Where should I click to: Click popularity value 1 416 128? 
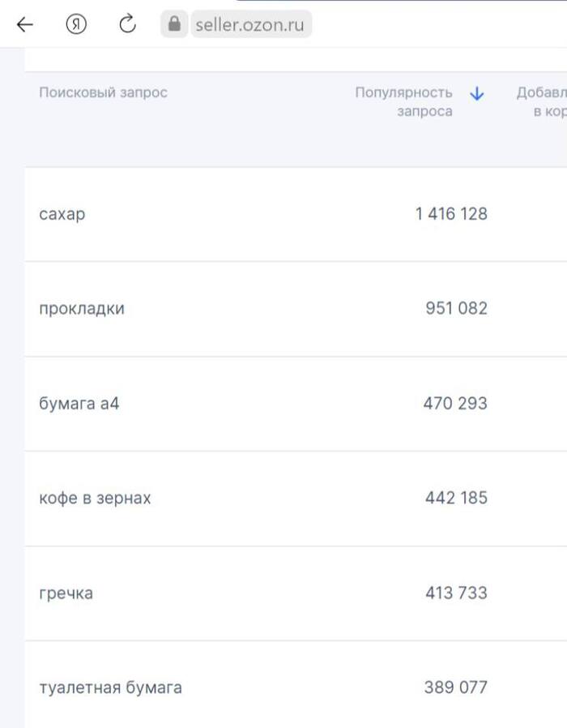pos(451,214)
